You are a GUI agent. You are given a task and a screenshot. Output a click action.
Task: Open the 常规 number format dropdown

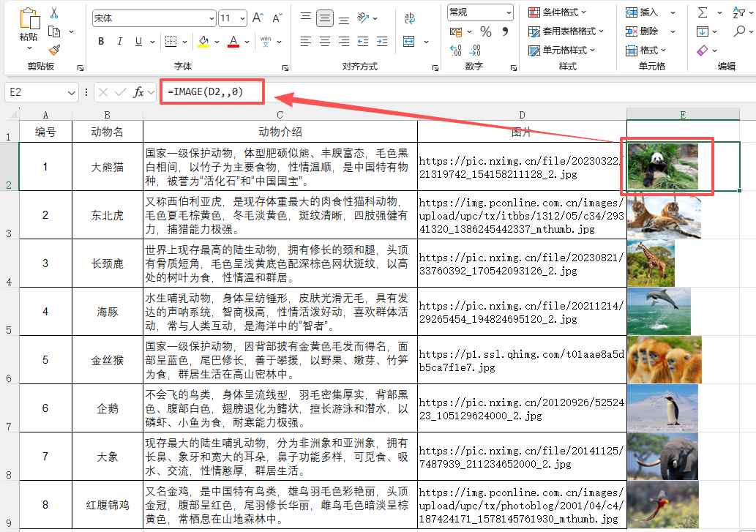[479, 12]
